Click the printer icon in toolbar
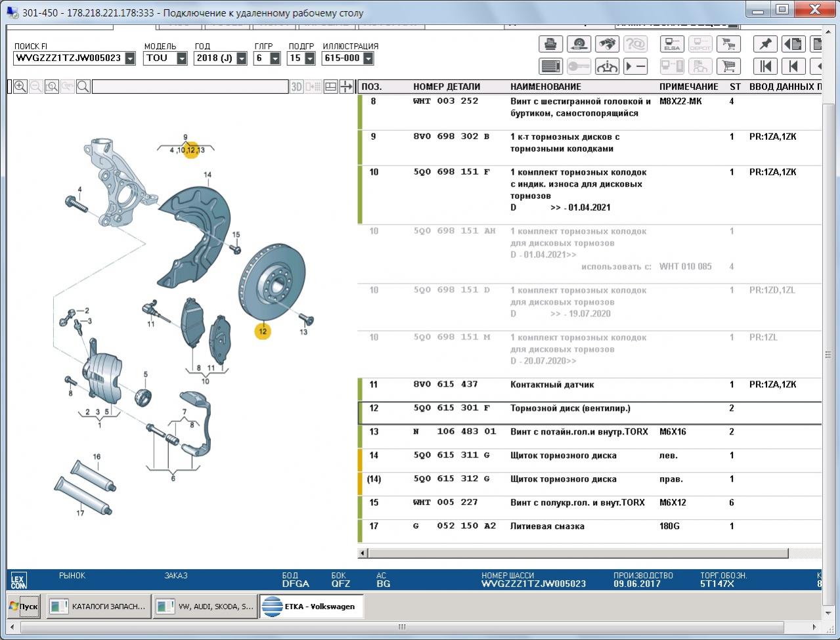 [550, 44]
